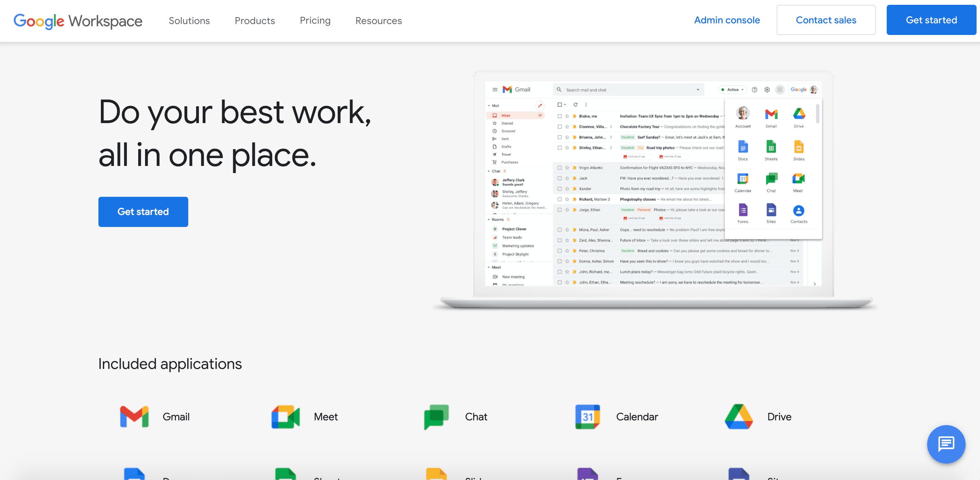The height and width of the screenshot is (480, 980).
Task: Open the Calendar text link
Action: pos(637,417)
